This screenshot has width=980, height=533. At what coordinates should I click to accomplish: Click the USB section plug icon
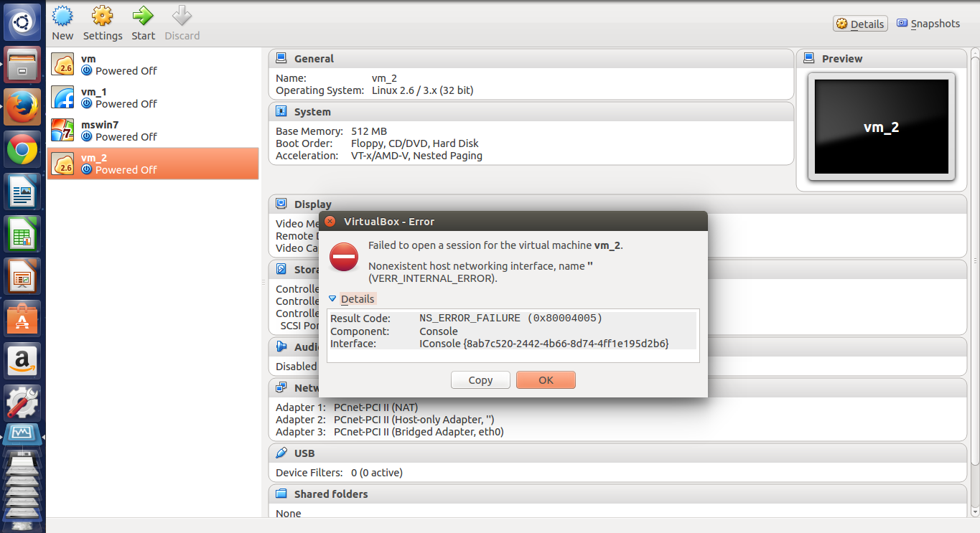[281, 453]
